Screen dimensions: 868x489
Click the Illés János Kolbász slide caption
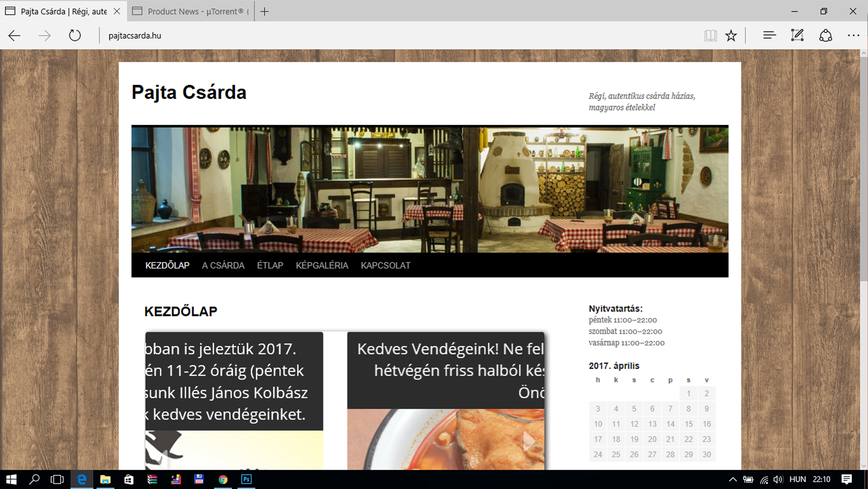coord(234,381)
